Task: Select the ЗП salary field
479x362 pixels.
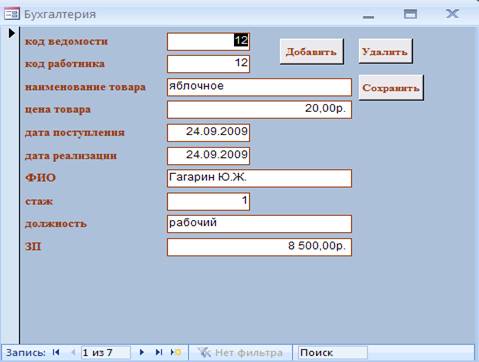Action: coord(259,247)
